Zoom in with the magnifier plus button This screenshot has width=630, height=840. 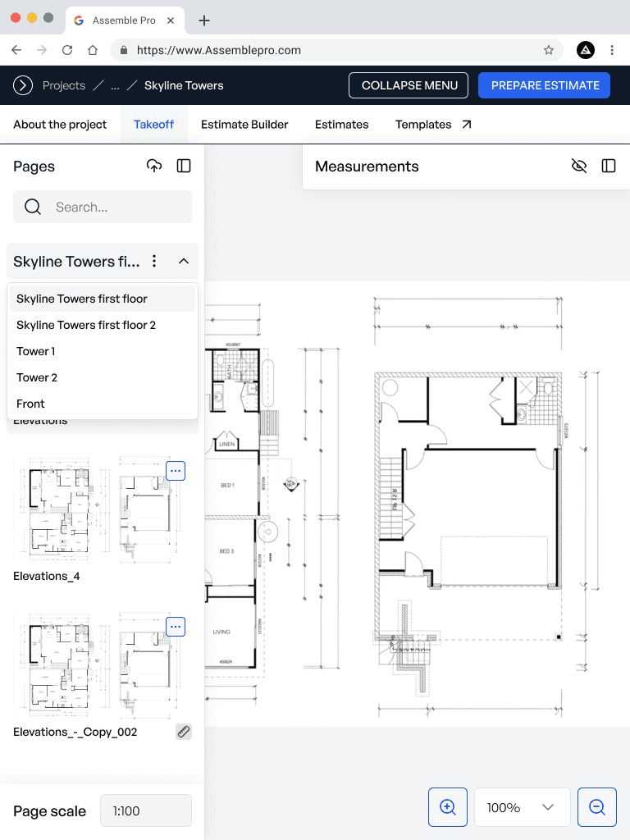coord(448,807)
